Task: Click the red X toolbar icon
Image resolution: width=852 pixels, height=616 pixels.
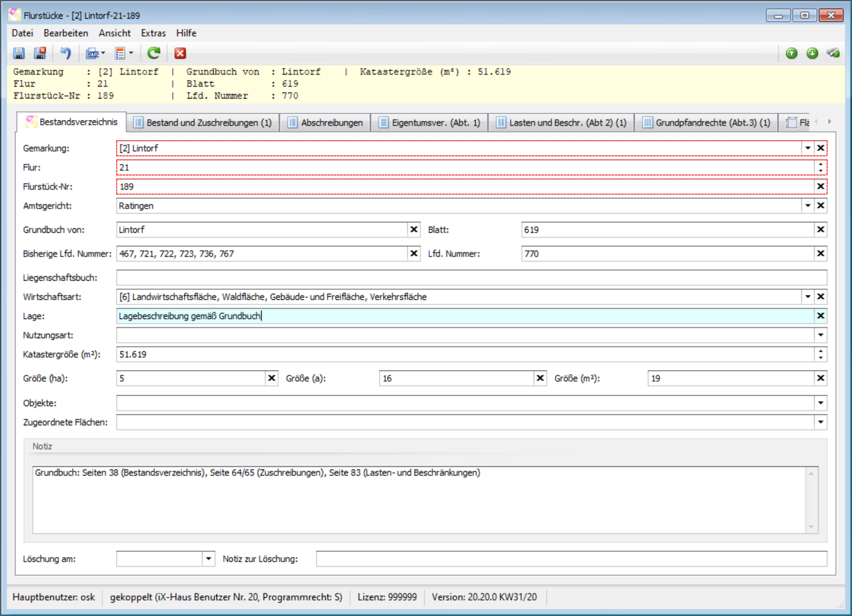Action: pyautogui.click(x=180, y=53)
